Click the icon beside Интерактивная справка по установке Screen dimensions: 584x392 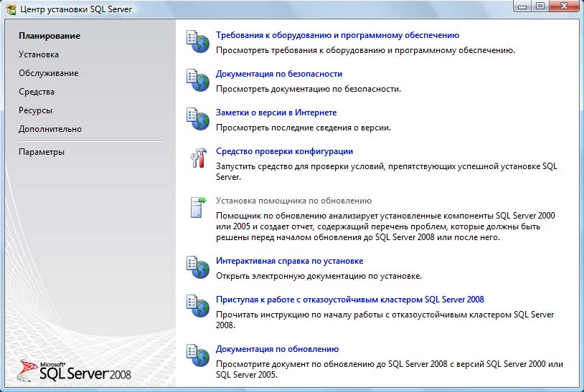coord(197,267)
